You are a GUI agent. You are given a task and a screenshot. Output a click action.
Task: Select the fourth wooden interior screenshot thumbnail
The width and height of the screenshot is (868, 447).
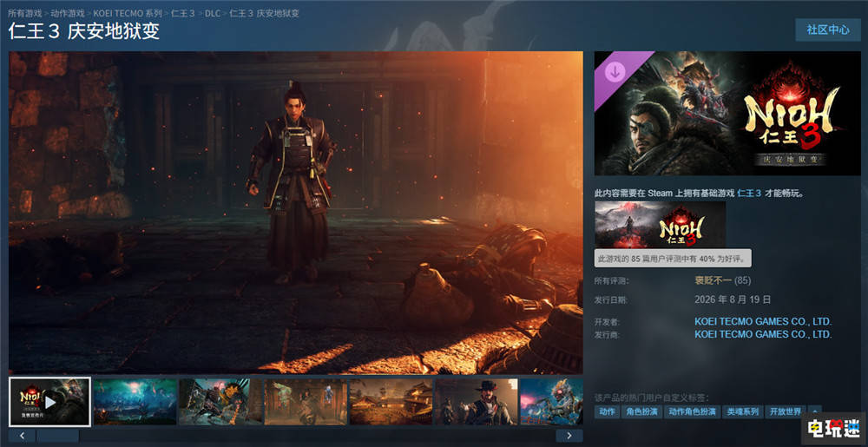click(305, 402)
